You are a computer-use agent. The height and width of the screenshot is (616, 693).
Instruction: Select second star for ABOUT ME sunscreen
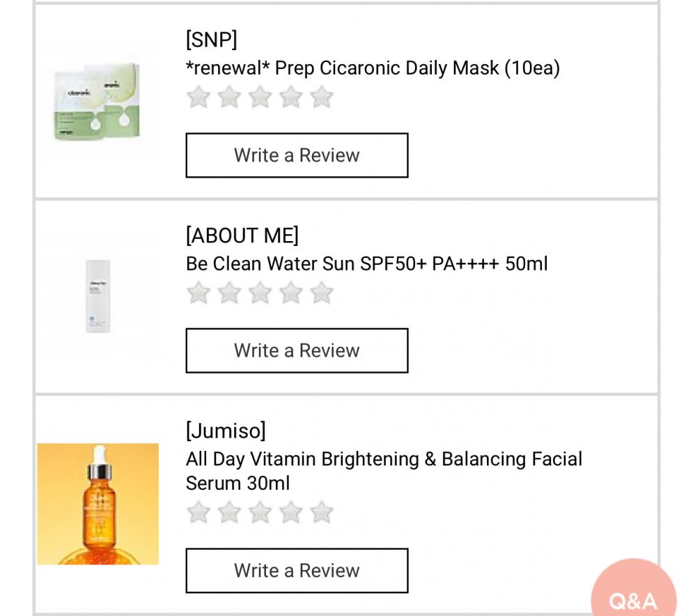(x=229, y=293)
